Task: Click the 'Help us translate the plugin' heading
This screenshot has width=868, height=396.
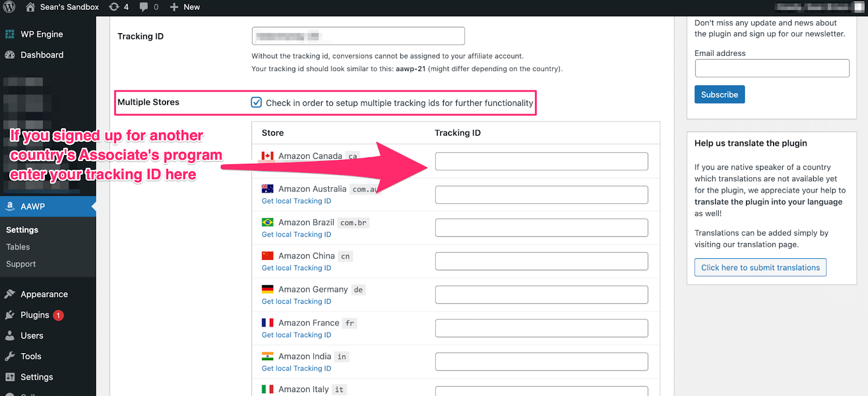Action: click(x=751, y=143)
